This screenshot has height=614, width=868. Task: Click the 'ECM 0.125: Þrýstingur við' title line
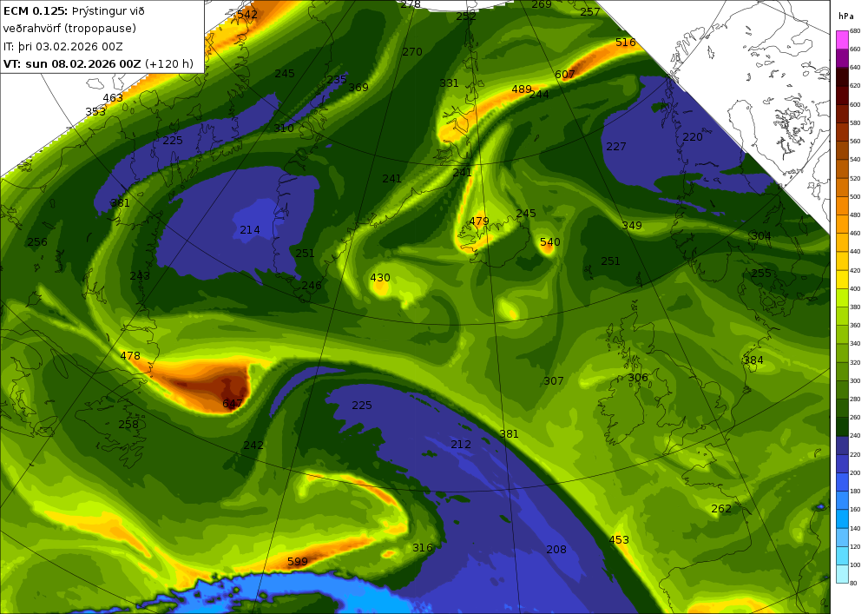[74, 11]
